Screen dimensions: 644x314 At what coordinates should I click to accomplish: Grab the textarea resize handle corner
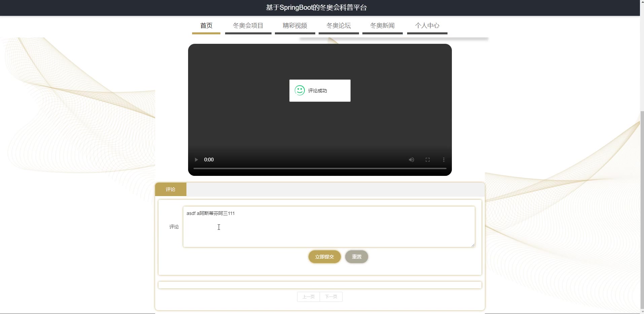tap(473, 245)
